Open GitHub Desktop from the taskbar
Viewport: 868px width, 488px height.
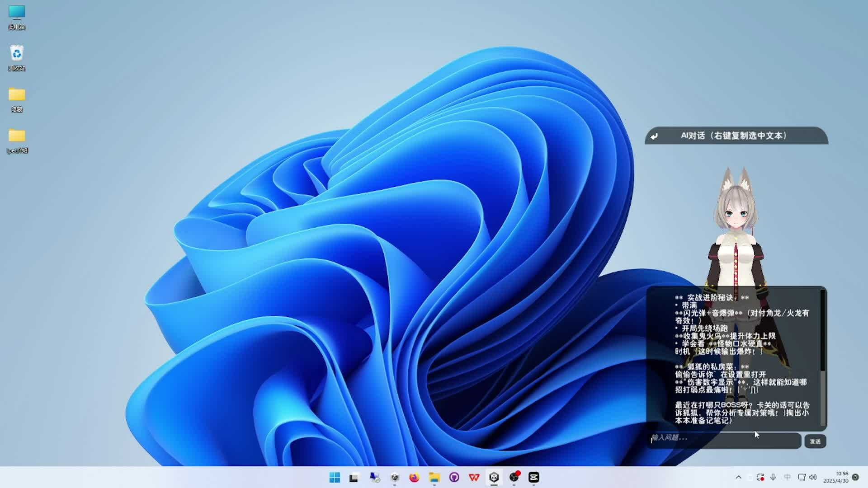click(x=454, y=477)
